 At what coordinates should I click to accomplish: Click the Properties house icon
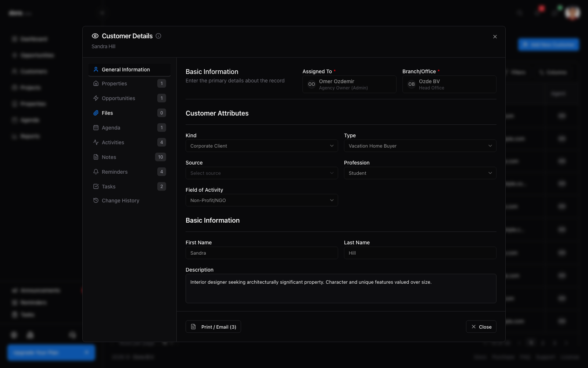(x=96, y=84)
